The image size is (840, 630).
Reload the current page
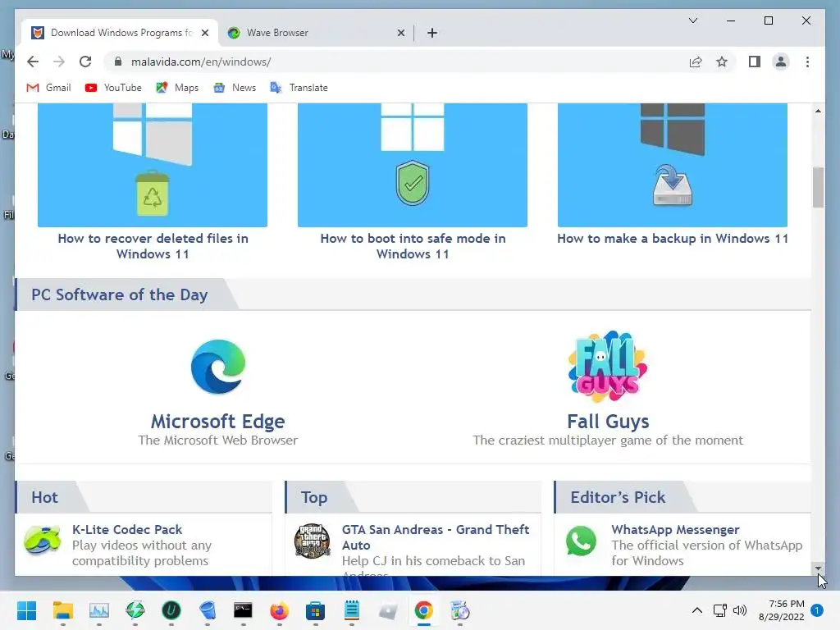pyautogui.click(x=85, y=62)
